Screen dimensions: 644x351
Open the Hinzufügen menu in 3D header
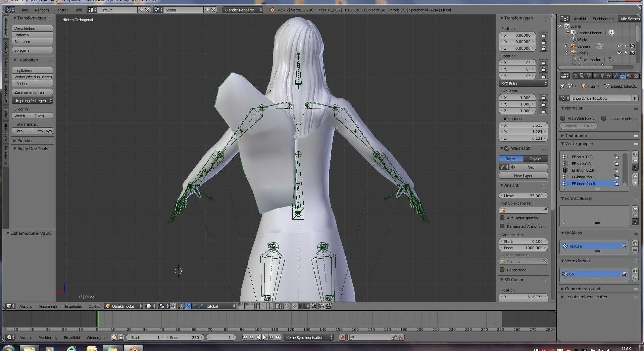[x=72, y=306]
